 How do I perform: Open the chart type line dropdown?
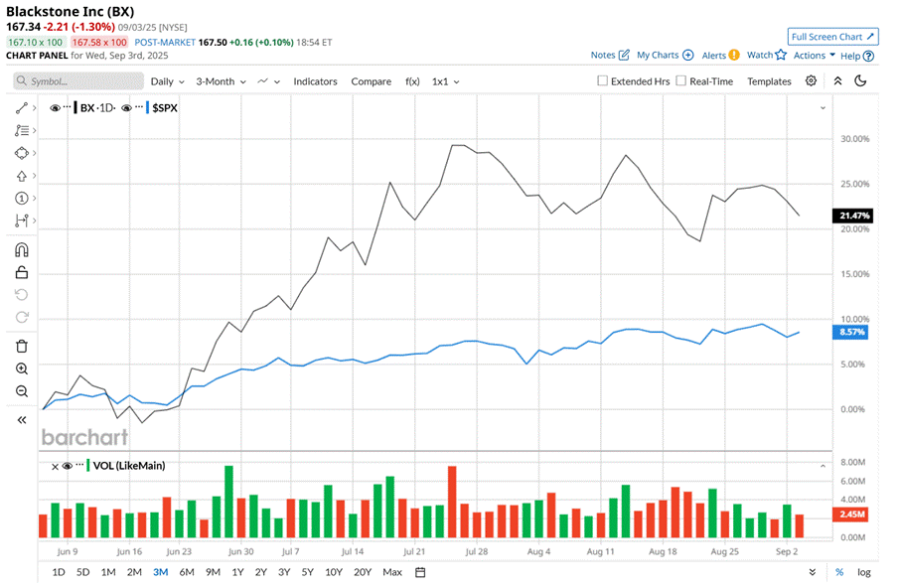coord(268,81)
